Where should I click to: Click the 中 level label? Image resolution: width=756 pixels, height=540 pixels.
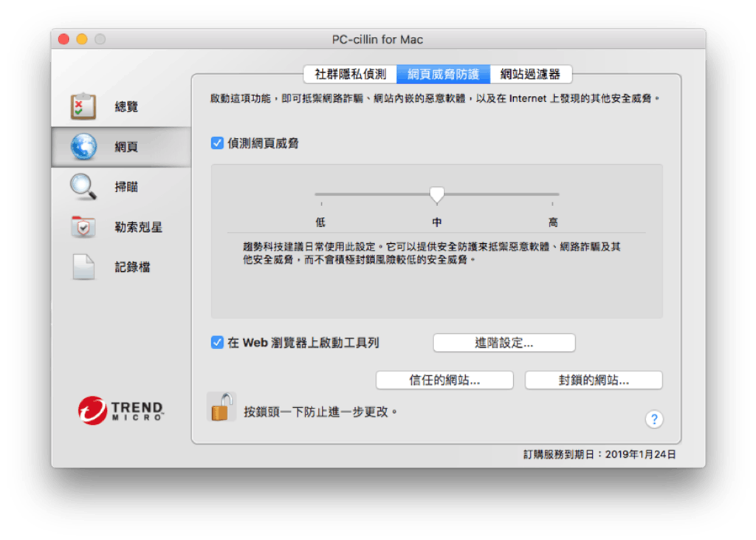tap(437, 222)
